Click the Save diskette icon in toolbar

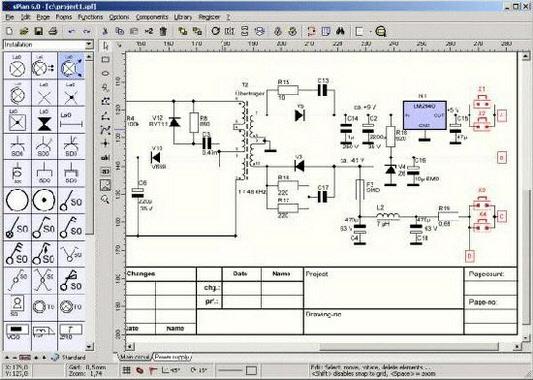[38, 31]
